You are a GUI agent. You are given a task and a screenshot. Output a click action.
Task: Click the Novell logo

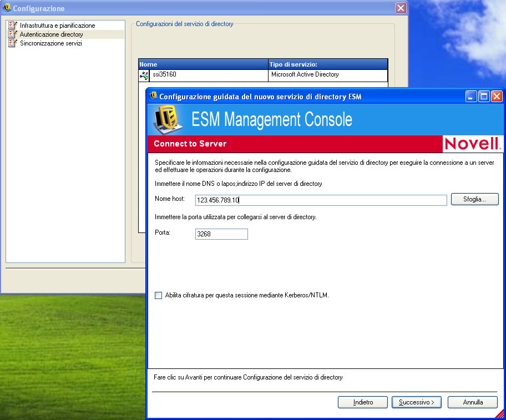[x=473, y=144]
